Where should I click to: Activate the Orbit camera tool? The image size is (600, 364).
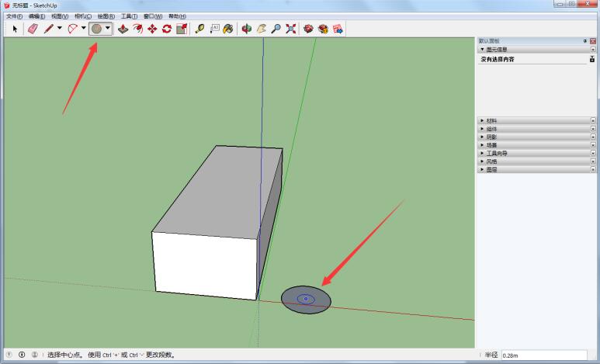(x=247, y=29)
